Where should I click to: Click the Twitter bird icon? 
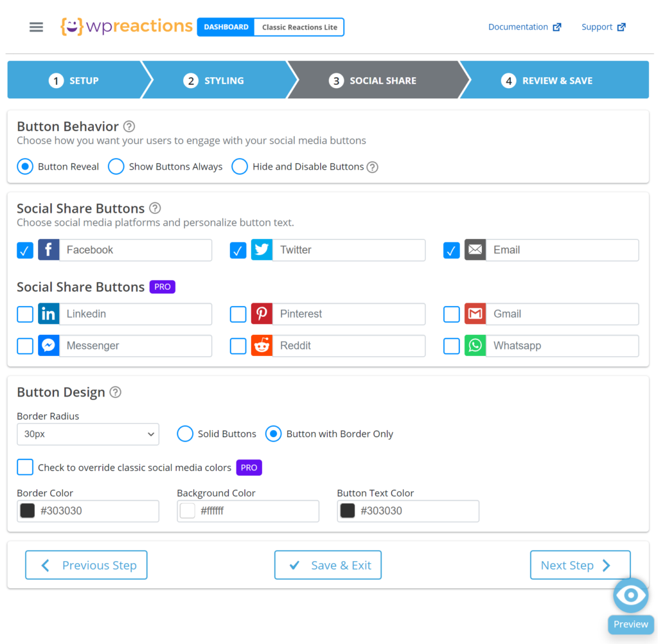[x=262, y=250]
